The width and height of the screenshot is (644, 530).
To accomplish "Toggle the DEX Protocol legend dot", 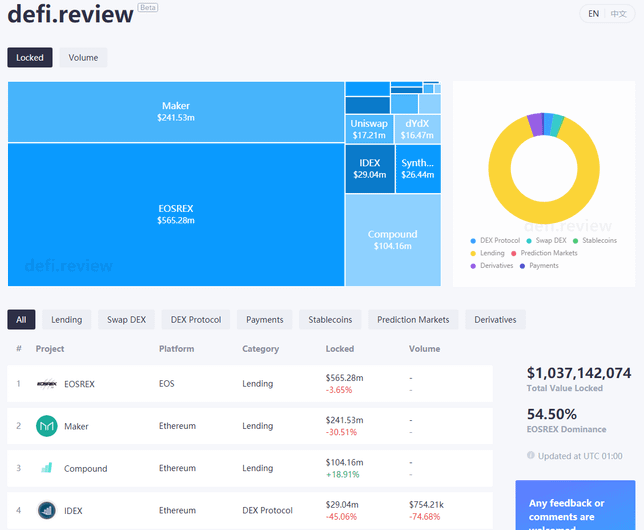I will tap(472, 241).
